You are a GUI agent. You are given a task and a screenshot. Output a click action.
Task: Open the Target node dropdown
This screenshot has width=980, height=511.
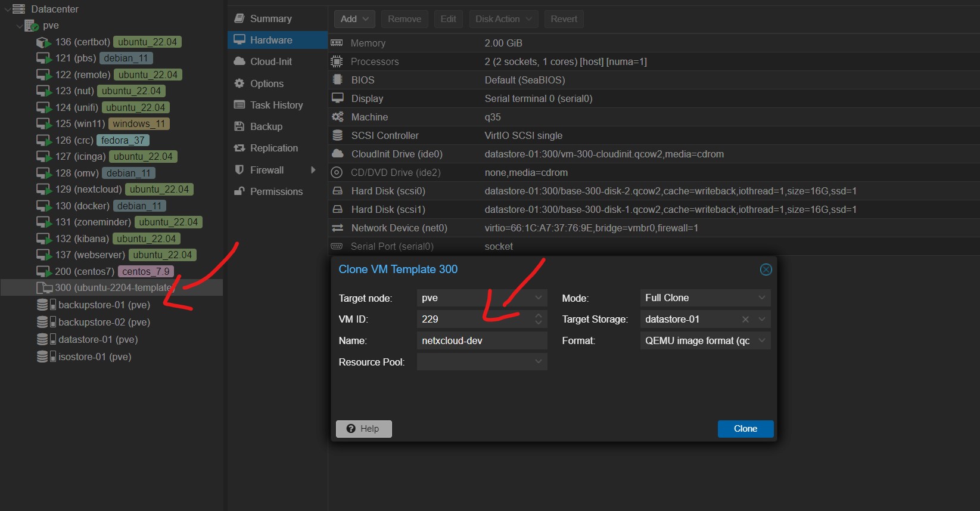tap(538, 298)
